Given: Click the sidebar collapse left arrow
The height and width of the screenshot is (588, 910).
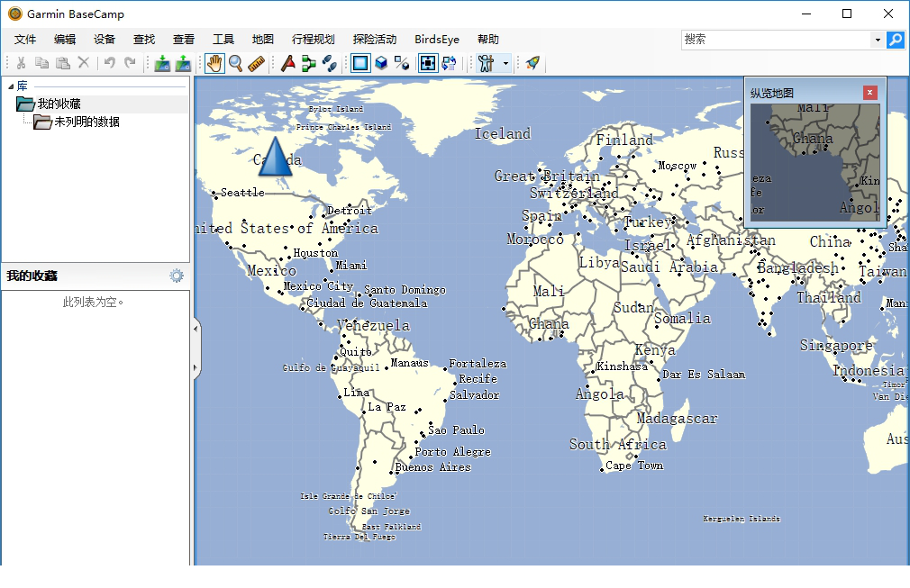Looking at the screenshot, I should 196,329.
